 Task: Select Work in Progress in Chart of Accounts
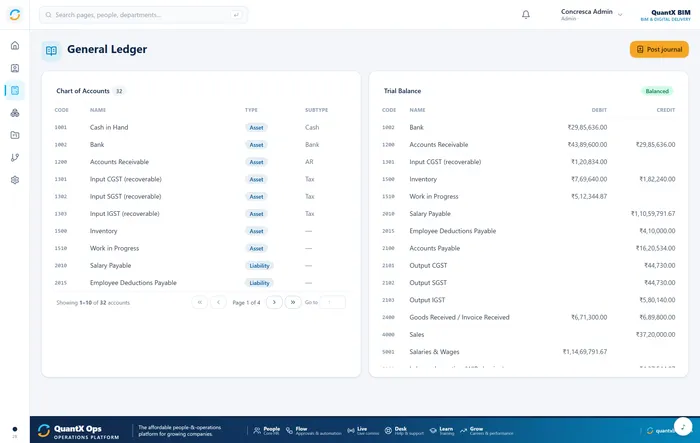200,248
